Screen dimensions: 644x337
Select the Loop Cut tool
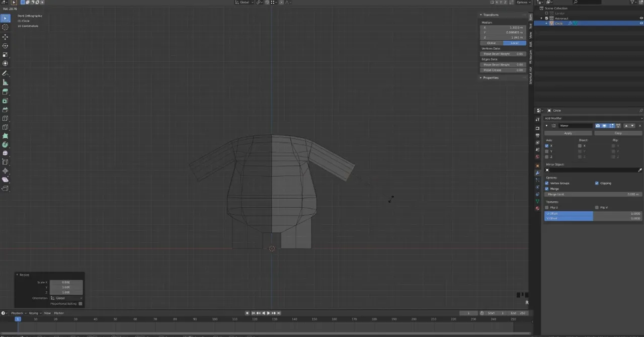(5, 118)
